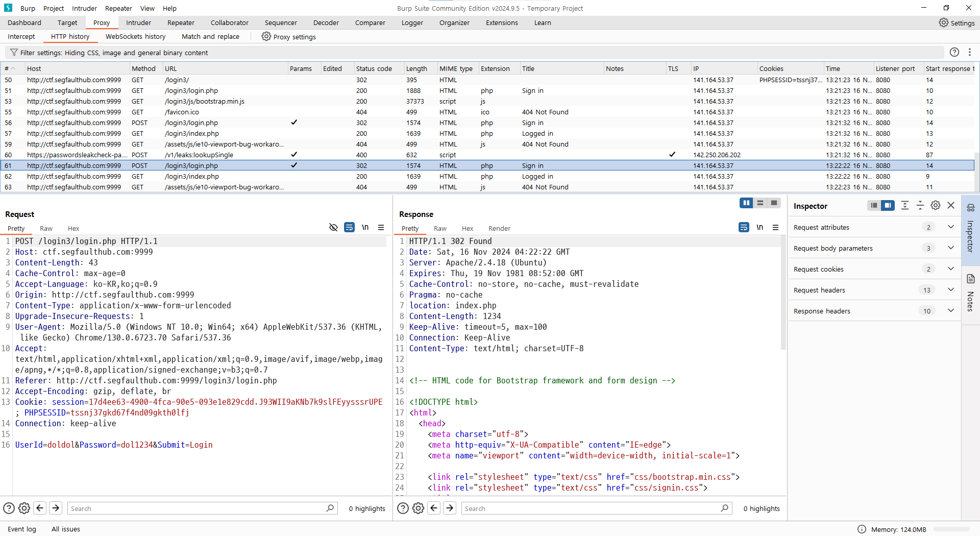980x536 pixels.
Task: Toggle Response message wrap icon
Action: 744,227
